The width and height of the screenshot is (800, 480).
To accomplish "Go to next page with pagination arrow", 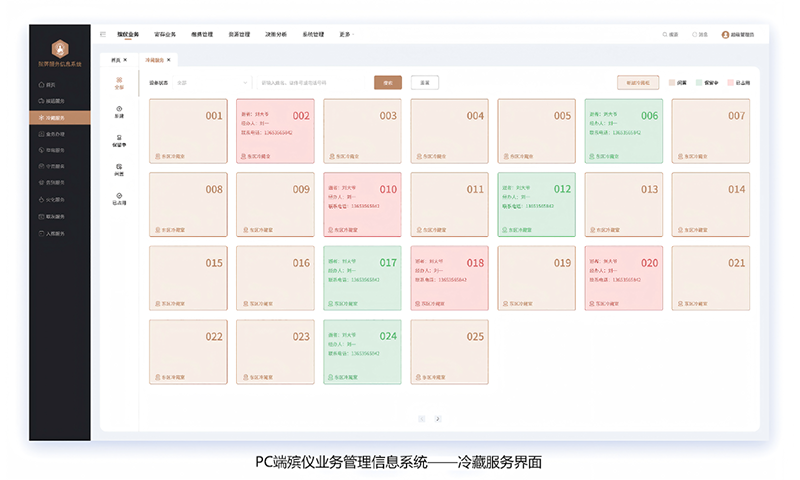I will click(437, 418).
